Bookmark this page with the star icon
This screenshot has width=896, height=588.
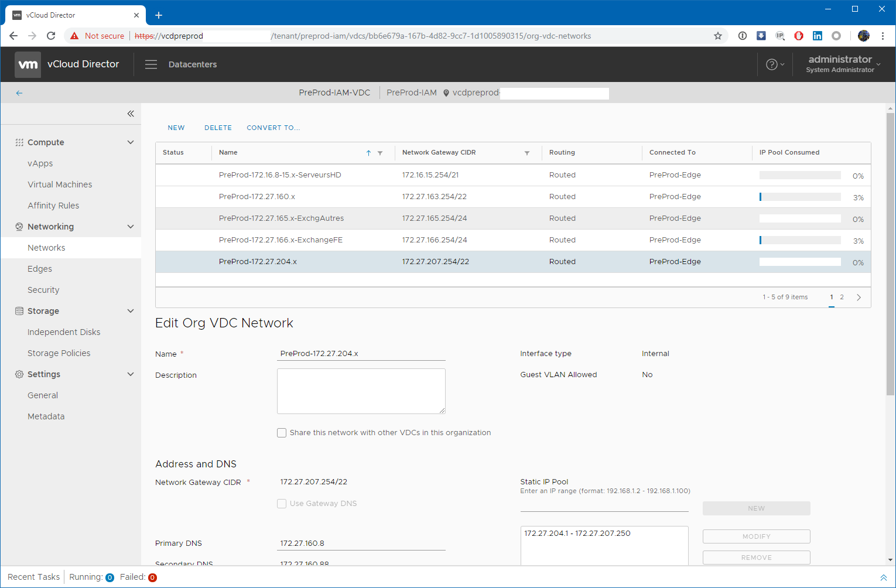tap(718, 36)
